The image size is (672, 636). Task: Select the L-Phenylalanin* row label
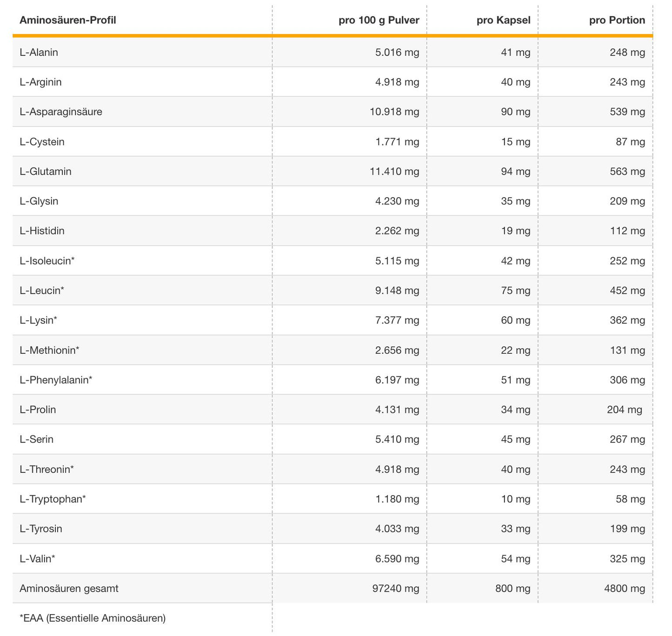[56, 380]
